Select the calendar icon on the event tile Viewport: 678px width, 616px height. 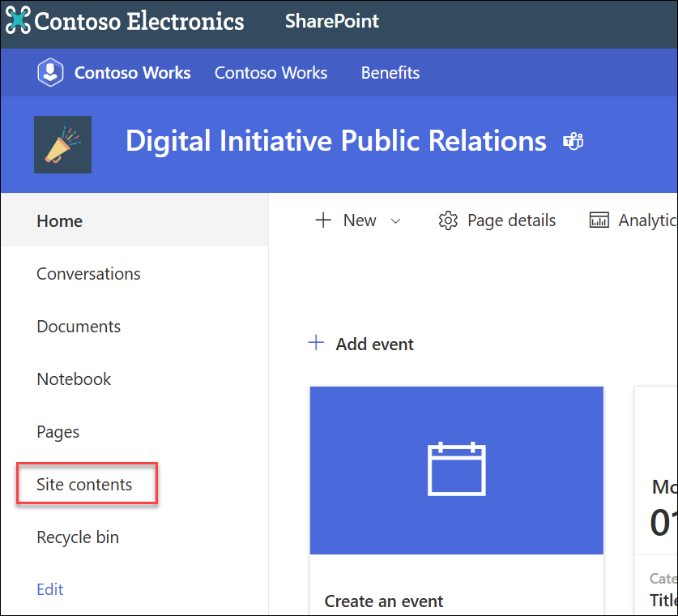pos(456,470)
